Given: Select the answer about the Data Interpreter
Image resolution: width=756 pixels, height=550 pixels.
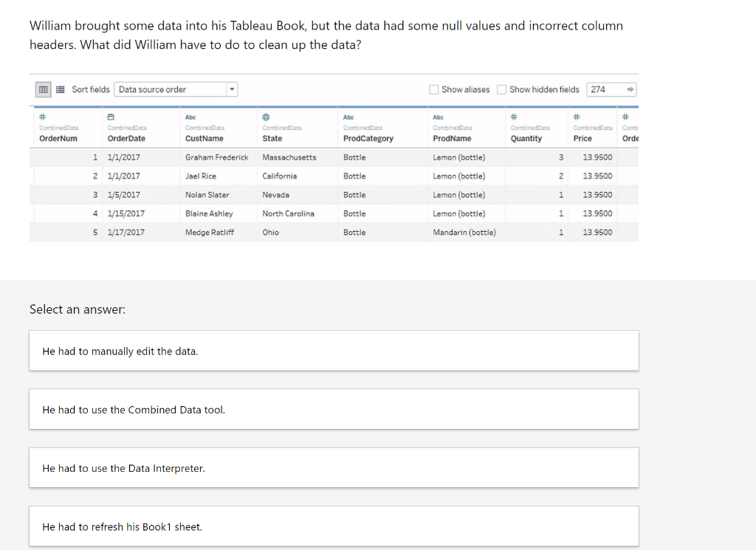Looking at the screenshot, I should (334, 467).
